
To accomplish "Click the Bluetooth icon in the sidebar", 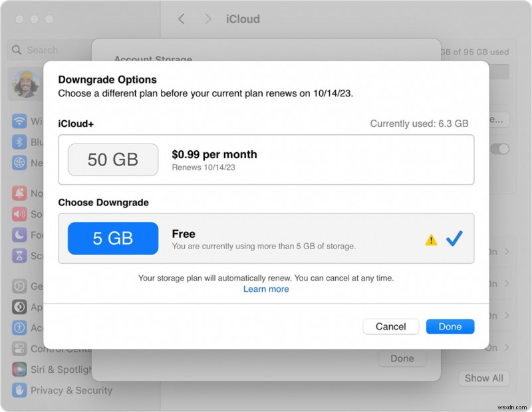I will [19, 142].
